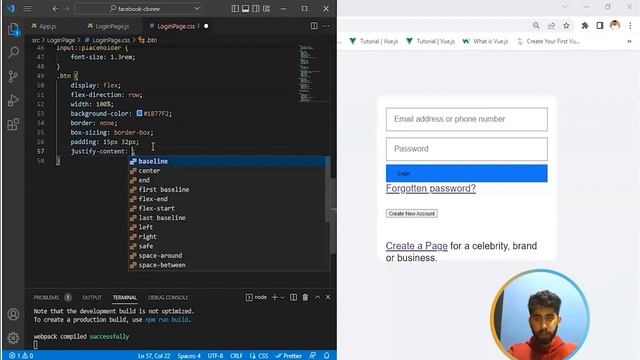Open notifications bell in status bar
The image size is (640, 360).
pos(327,356)
